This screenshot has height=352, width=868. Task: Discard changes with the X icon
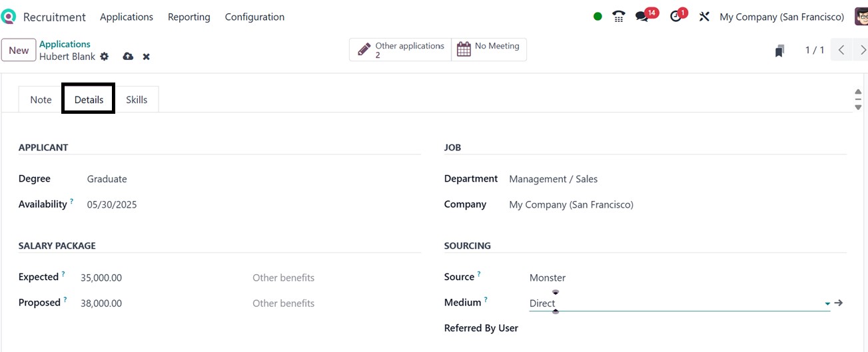[146, 57]
